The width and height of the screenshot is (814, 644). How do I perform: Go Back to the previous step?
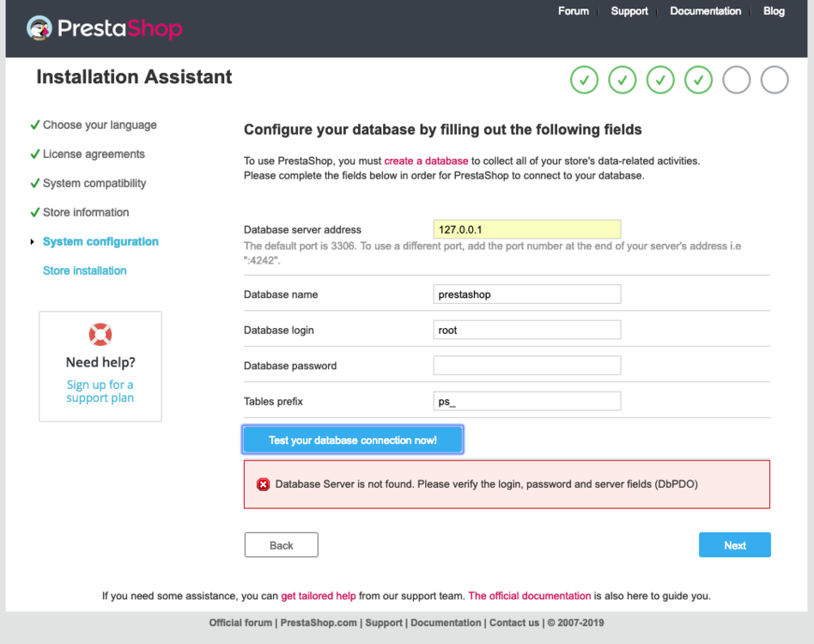click(281, 545)
